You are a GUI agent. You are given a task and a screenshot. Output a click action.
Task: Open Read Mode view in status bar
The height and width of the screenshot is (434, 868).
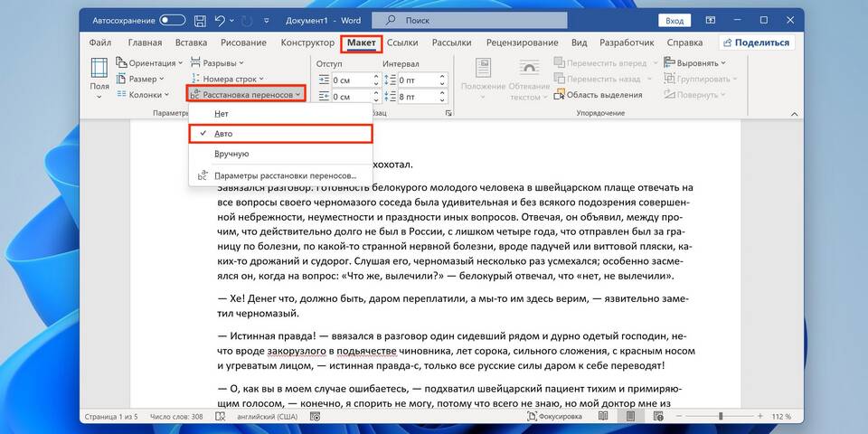coord(602,417)
